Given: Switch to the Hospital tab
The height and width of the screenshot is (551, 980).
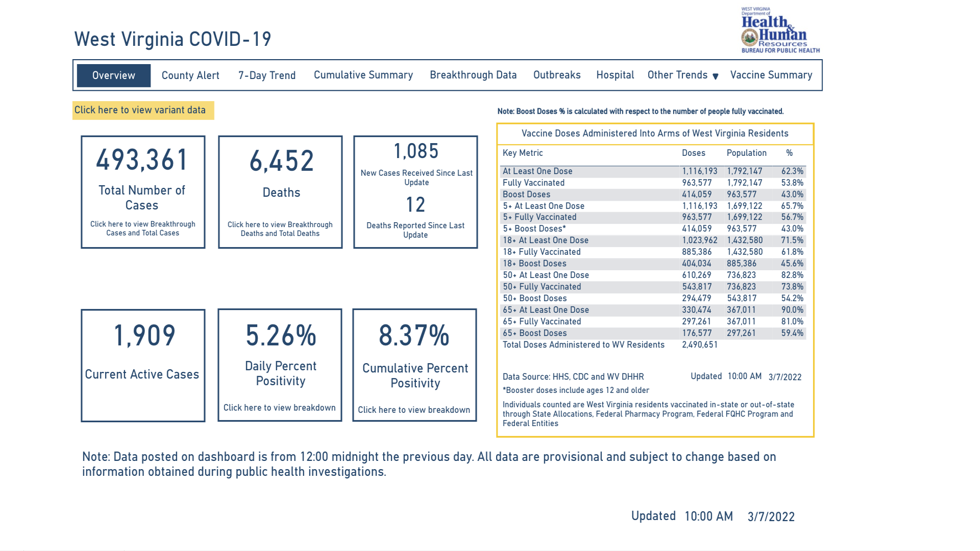Looking at the screenshot, I should pyautogui.click(x=614, y=75).
